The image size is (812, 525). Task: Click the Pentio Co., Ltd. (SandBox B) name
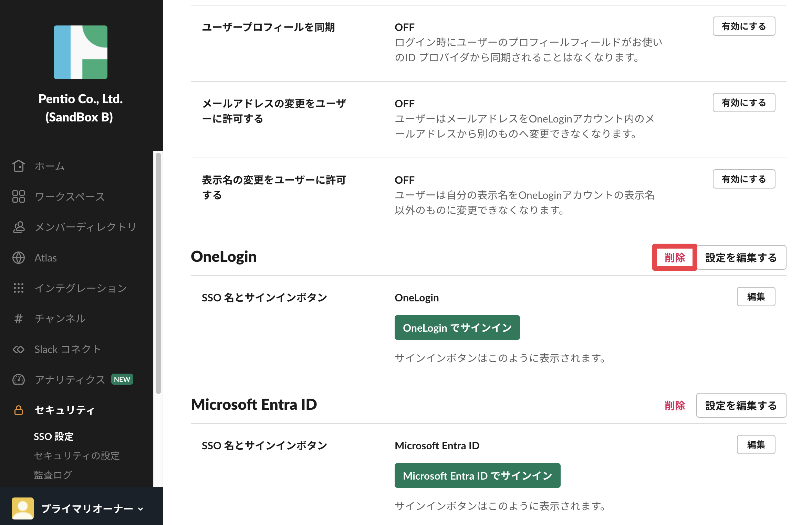[81, 108]
